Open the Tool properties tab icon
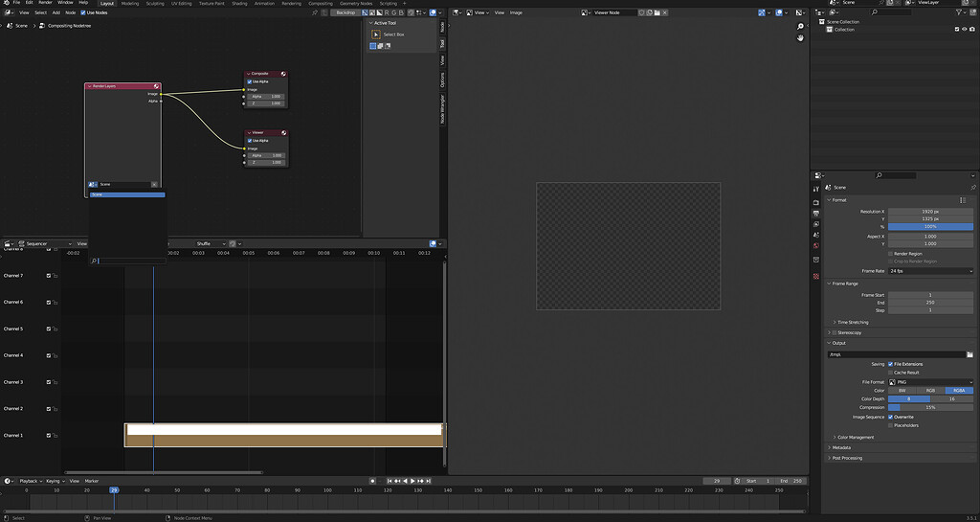Screen dimensions: 980x522 click(x=816, y=189)
